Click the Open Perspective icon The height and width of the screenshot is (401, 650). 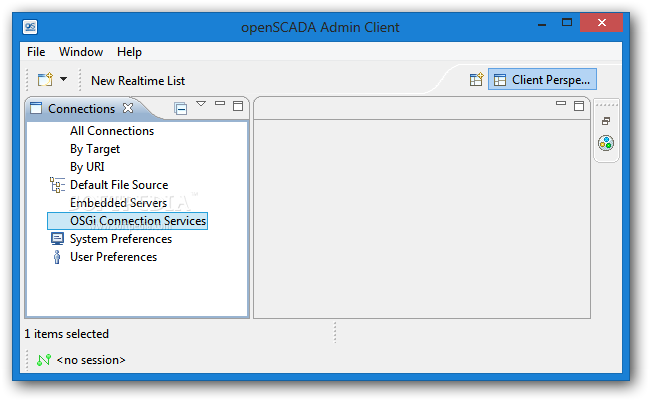click(476, 79)
